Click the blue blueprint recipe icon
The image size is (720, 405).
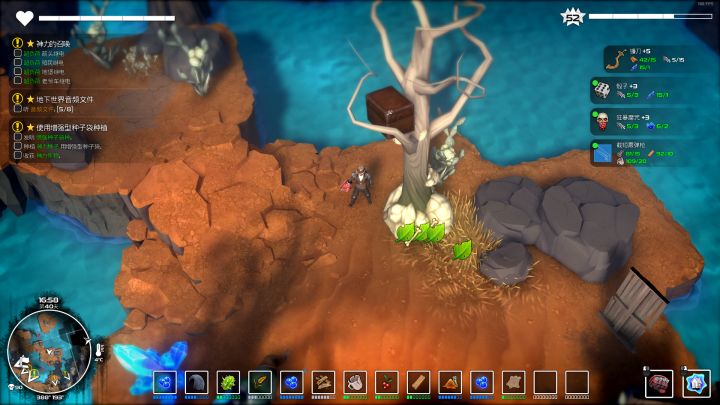click(x=602, y=153)
